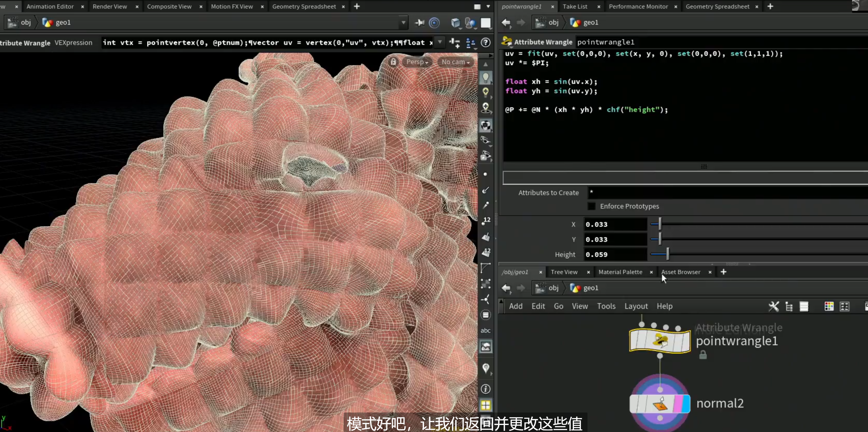The height and width of the screenshot is (432, 868).
Task: Click the back arrow in parameter pane
Action: point(506,23)
